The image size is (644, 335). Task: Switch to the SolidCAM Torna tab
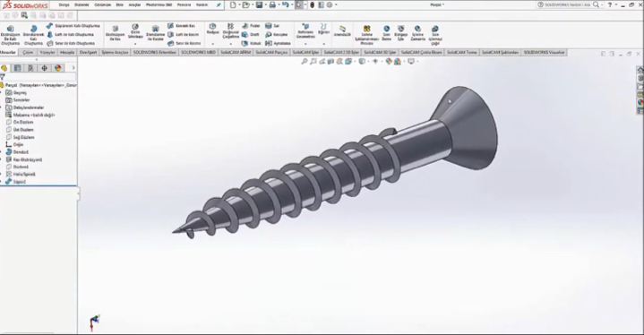[x=461, y=53]
